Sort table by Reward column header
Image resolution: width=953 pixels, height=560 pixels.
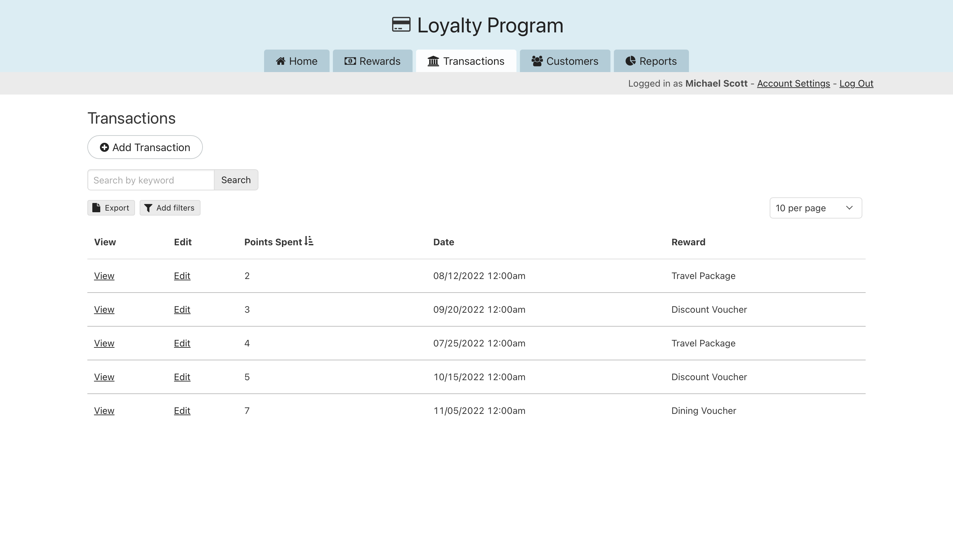tap(688, 242)
